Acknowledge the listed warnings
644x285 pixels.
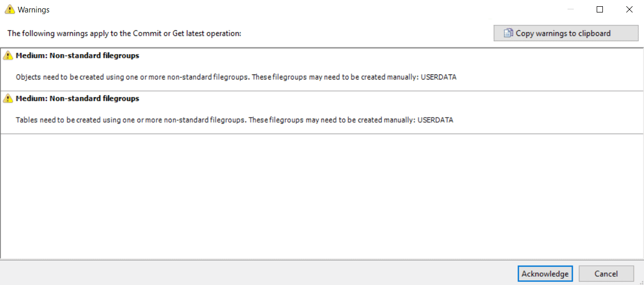pos(545,274)
